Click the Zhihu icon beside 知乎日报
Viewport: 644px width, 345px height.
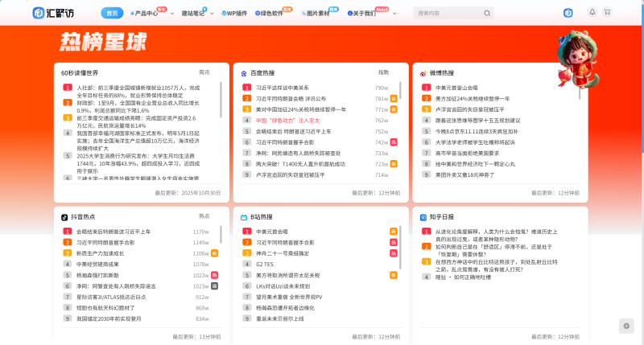pos(423,217)
